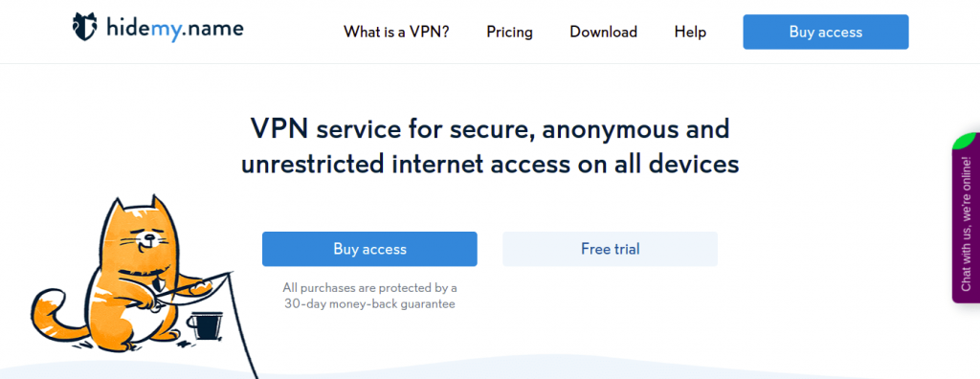This screenshot has width=980, height=379.
Task: Click the cat's paw holding the rod
Action: pos(198,290)
